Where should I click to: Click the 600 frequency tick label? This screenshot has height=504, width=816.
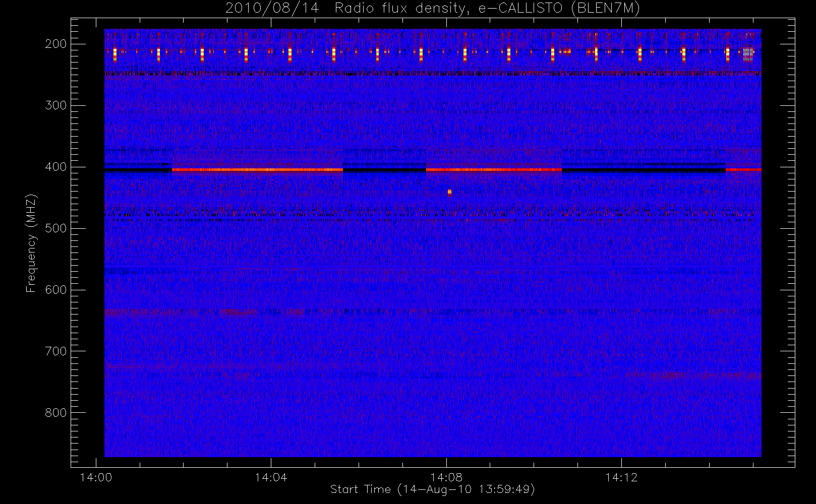56,290
